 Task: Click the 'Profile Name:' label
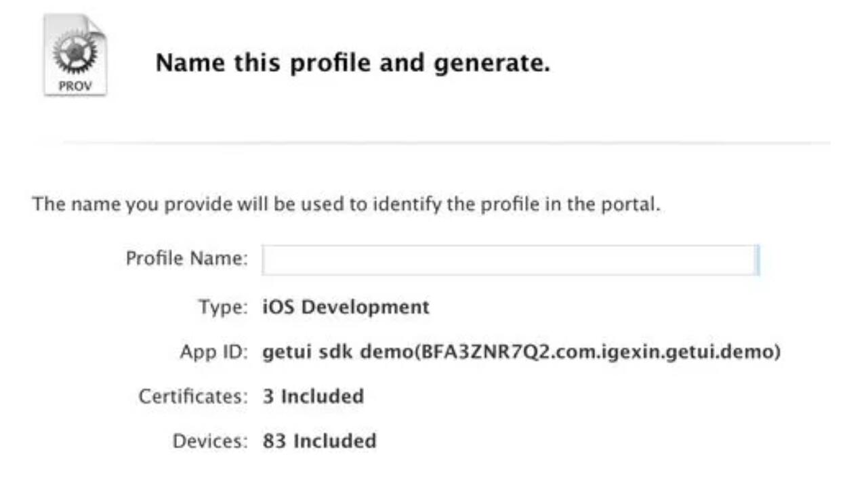point(187,259)
